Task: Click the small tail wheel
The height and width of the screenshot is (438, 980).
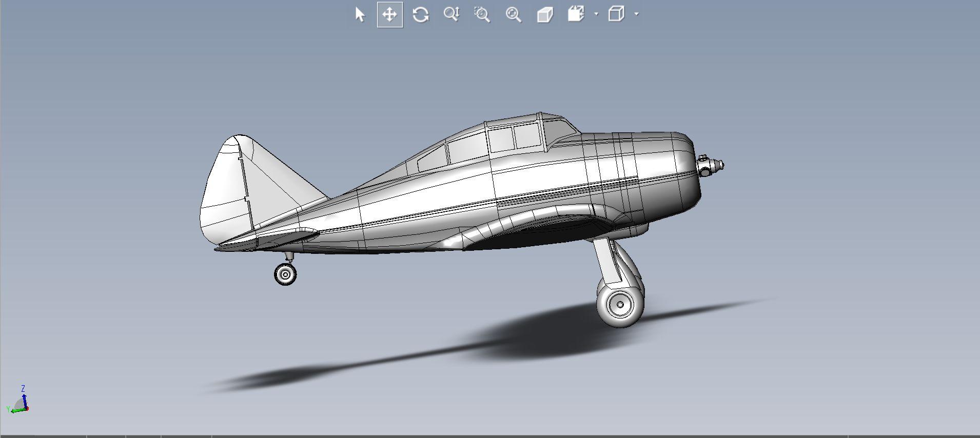Action: 285,274
